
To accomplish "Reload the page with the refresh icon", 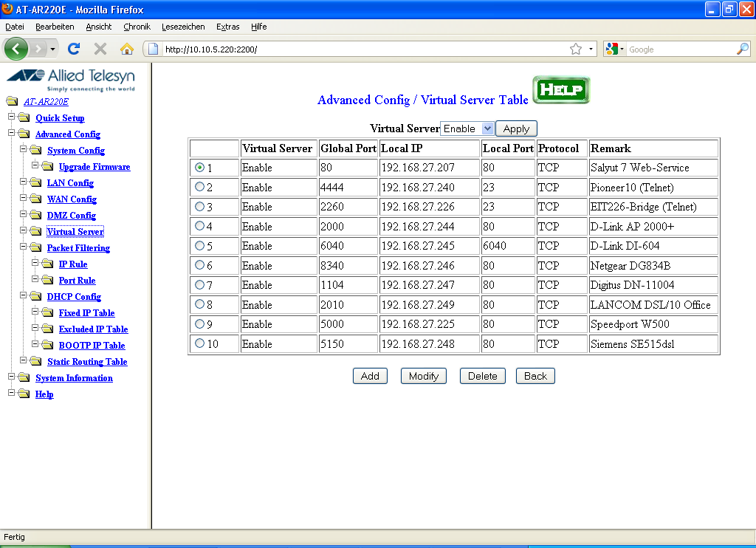I will 74,49.
